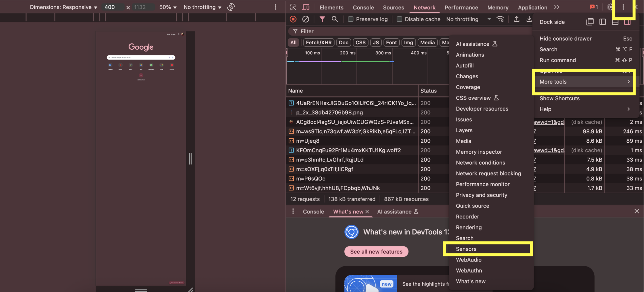Select the inspect element cursor tool
The width and height of the screenshot is (644, 292).
coord(293,7)
